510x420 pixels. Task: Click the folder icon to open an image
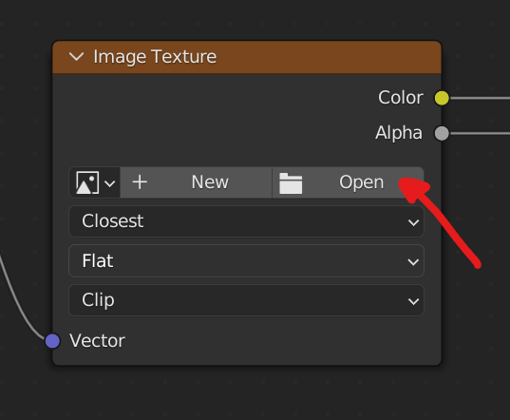pyautogui.click(x=291, y=183)
